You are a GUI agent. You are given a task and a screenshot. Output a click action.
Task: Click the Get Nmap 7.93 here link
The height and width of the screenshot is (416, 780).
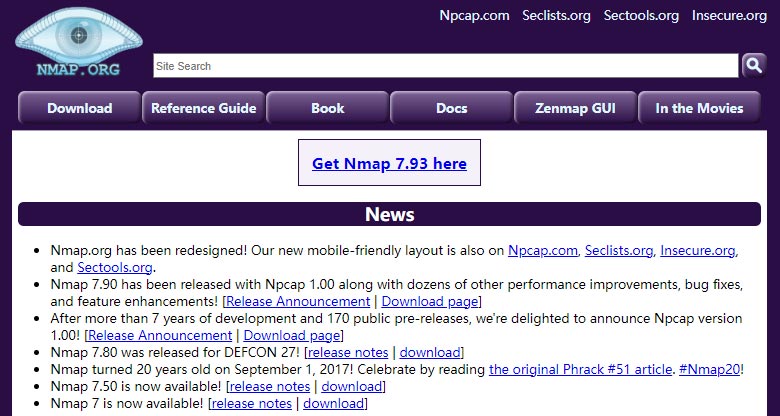pyautogui.click(x=390, y=163)
